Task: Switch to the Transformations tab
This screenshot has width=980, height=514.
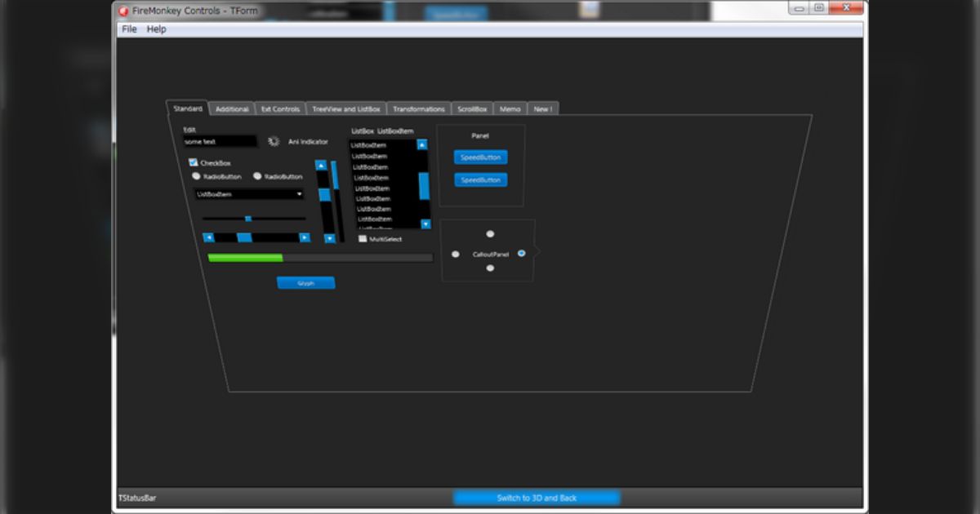Action: pyautogui.click(x=419, y=107)
